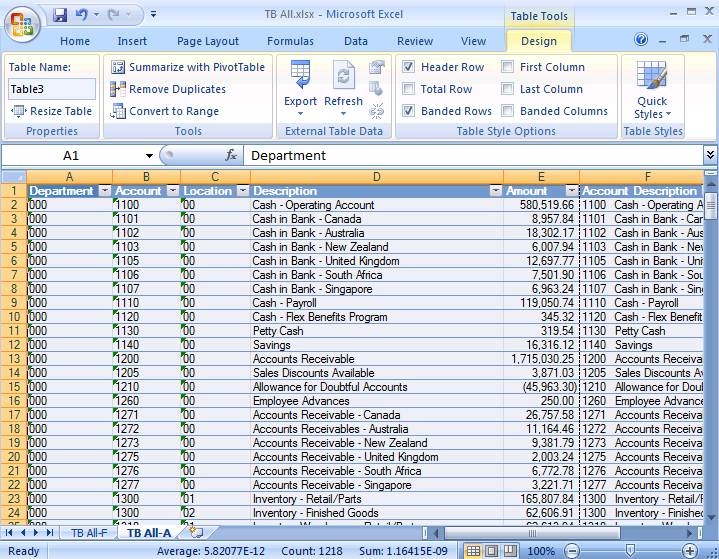The width and height of the screenshot is (719, 559).
Task: Click the Remove Duplicates label
Action: click(177, 89)
